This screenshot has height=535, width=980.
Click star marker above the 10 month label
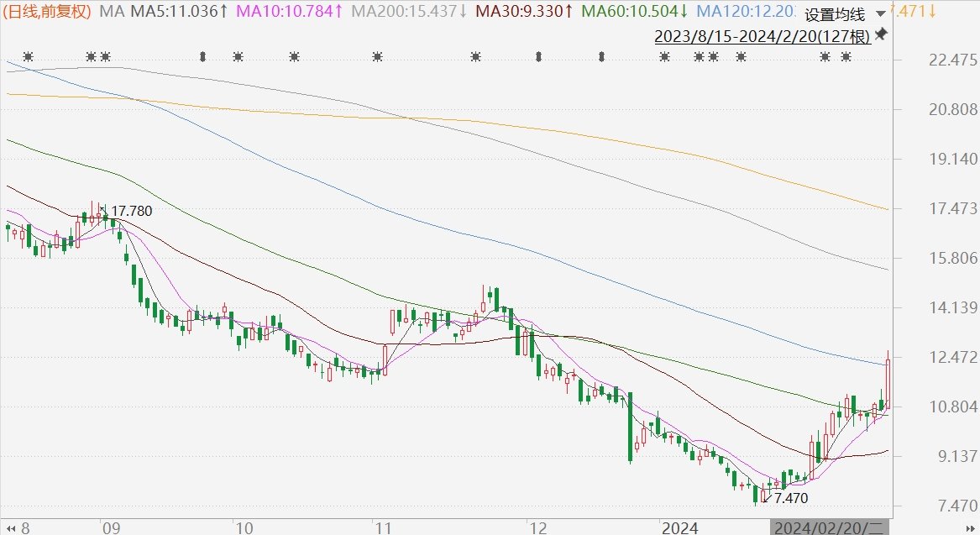pyautogui.click(x=238, y=56)
